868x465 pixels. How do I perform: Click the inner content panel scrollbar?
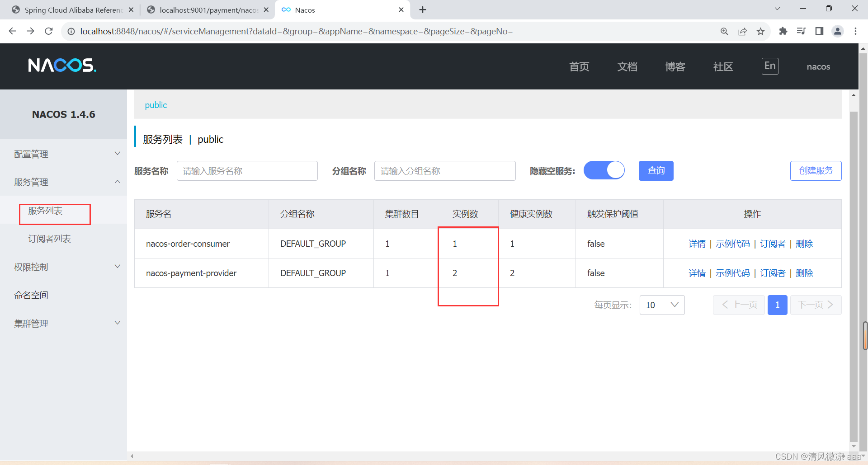854,276
